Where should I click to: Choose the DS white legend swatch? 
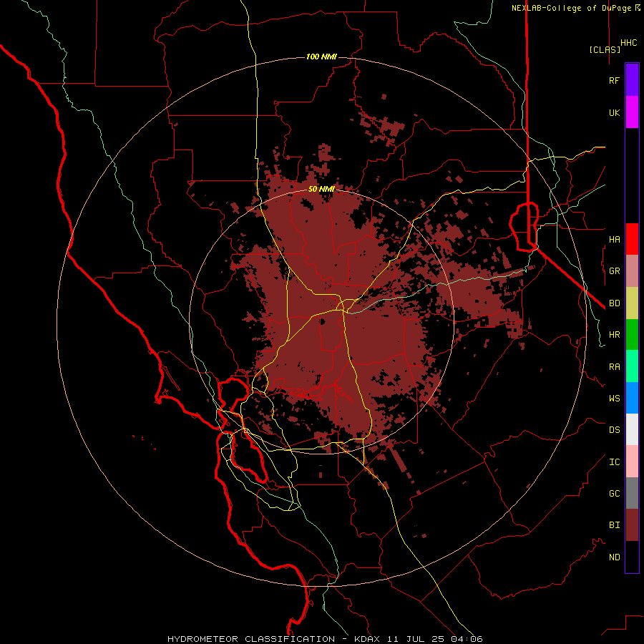click(632, 429)
